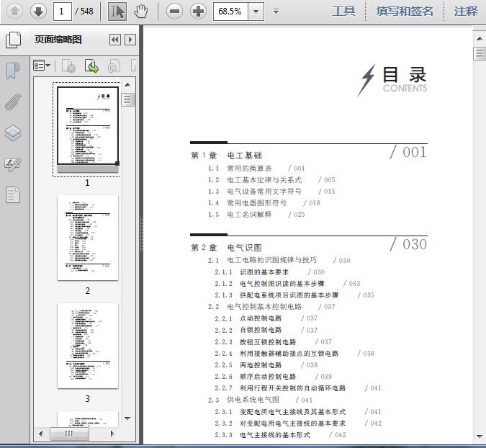Click the 68.5% zoom value field
486x448 pixels.
(230, 12)
